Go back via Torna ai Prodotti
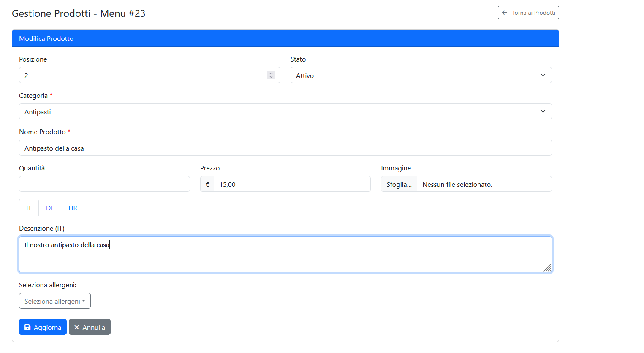Viewport: 644px width, 353px height. [528, 13]
